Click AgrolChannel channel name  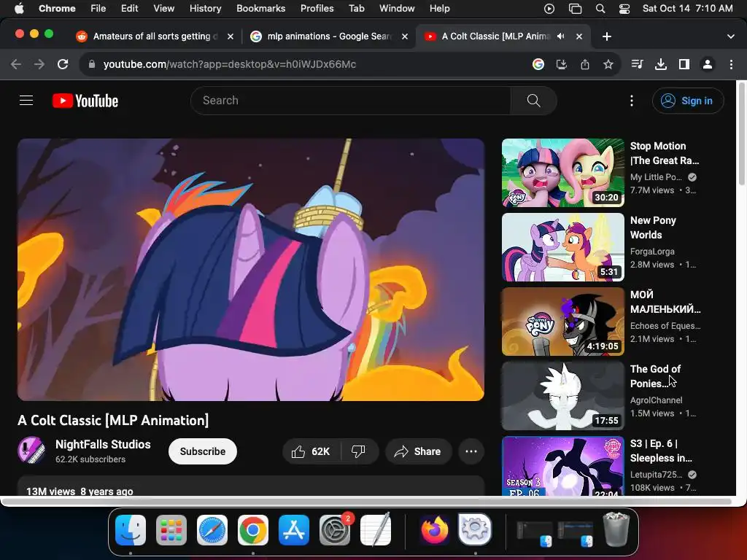pyautogui.click(x=656, y=400)
